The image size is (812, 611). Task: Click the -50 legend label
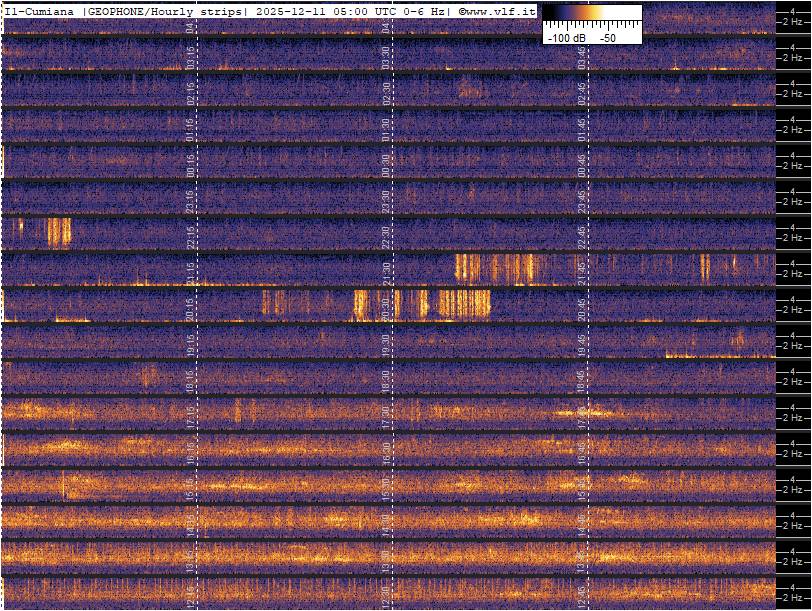607,37
